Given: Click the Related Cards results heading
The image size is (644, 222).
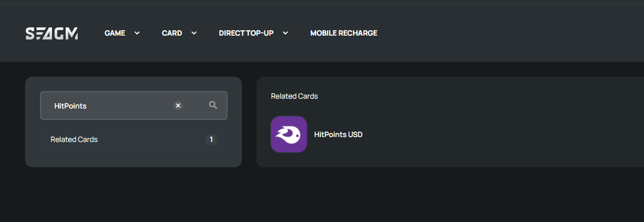Looking at the screenshot, I should click(x=294, y=96).
